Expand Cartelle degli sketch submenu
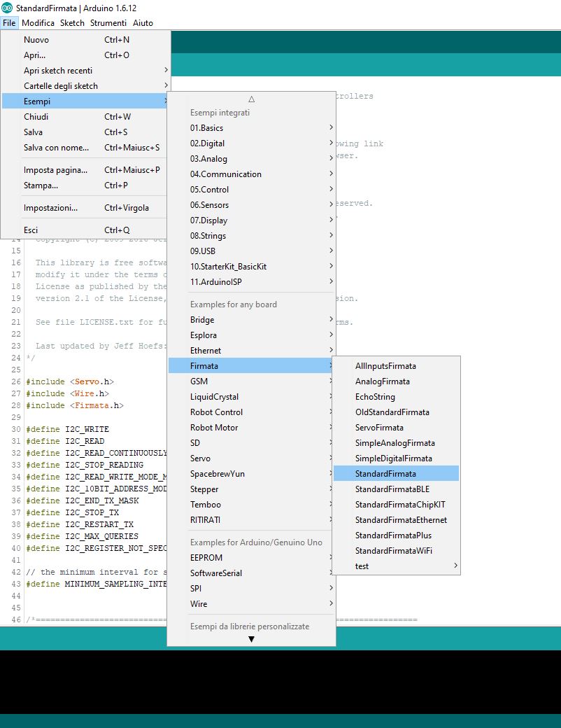Screen dimensions: 561x728 [x=85, y=86]
